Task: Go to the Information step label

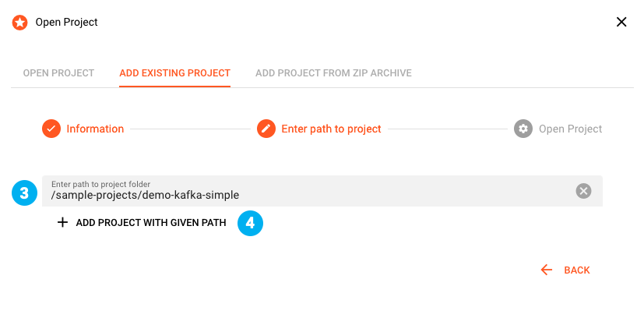Action: [x=95, y=129]
